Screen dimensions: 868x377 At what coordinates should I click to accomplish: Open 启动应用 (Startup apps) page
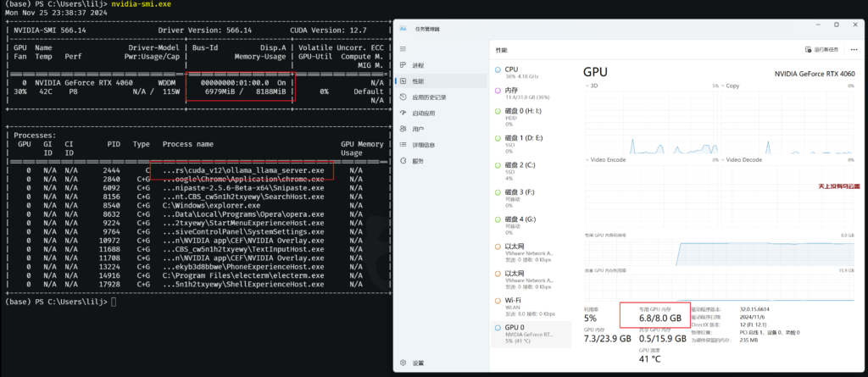tap(442, 113)
